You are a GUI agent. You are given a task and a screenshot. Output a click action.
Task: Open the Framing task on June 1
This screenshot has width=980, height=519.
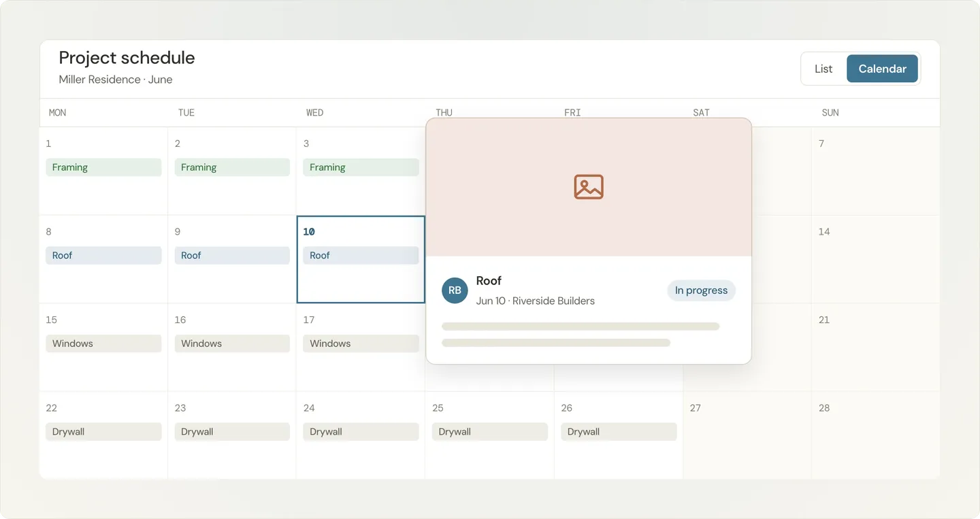103,167
